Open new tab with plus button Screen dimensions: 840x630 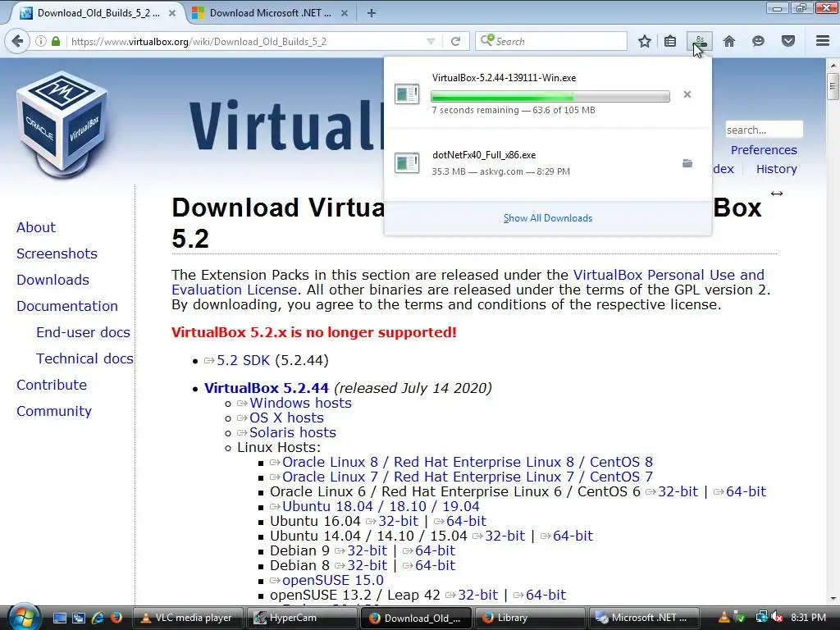coord(372,13)
